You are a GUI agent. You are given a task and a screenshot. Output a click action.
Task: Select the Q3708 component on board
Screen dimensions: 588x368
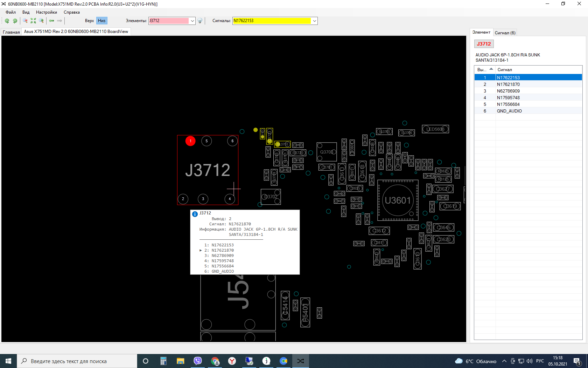pyautogui.click(x=327, y=152)
